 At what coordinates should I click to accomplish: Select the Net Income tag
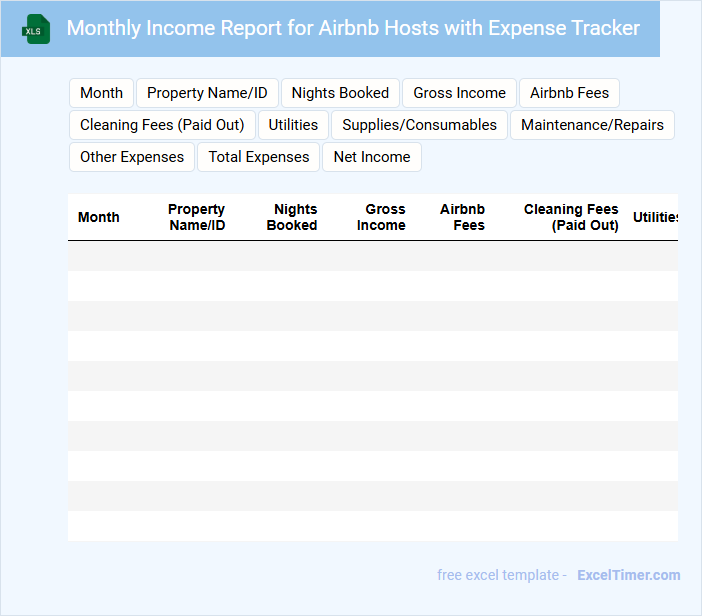pyautogui.click(x=372, y=157)
